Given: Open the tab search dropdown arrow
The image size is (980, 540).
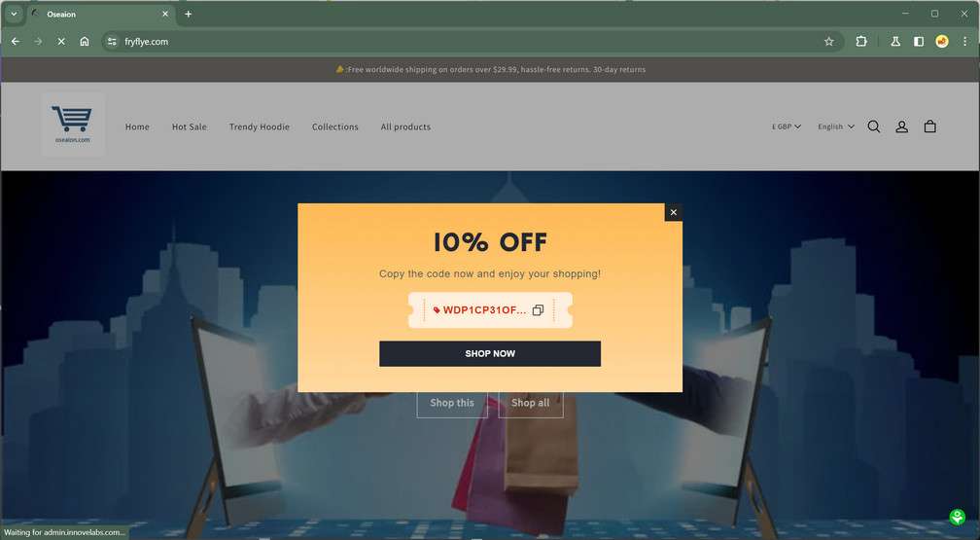Looking at the screenshot, I should point(14,14).
